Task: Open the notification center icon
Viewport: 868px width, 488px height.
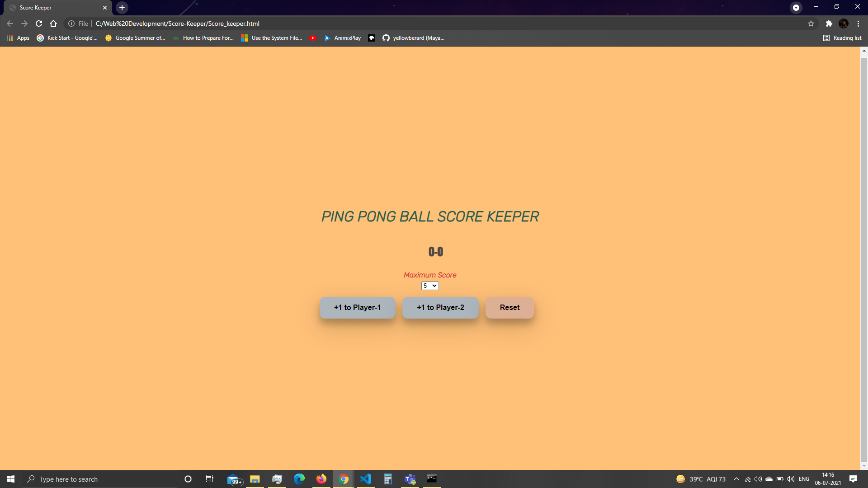Action: pyautogui.click(x=853, y=479)
